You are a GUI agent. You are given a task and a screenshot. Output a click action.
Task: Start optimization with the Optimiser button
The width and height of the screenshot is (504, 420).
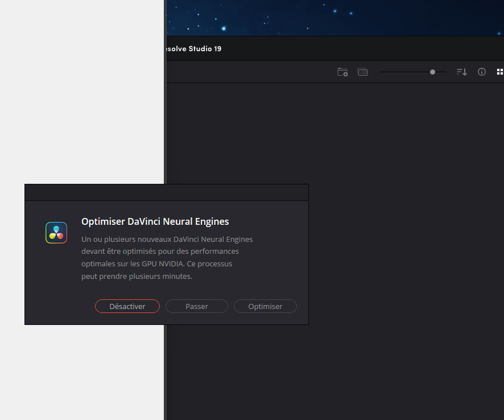point(265,306)
